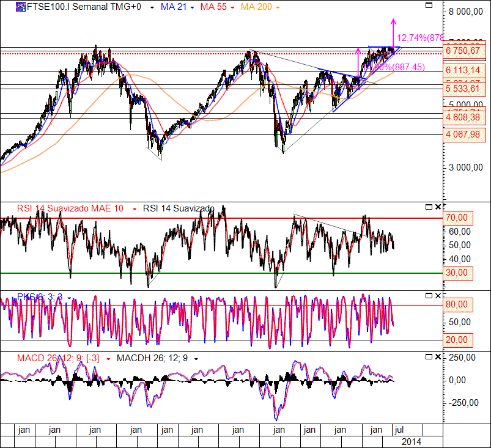
Task: Maximize the MACD indicator panel
Action: [429, 356]
